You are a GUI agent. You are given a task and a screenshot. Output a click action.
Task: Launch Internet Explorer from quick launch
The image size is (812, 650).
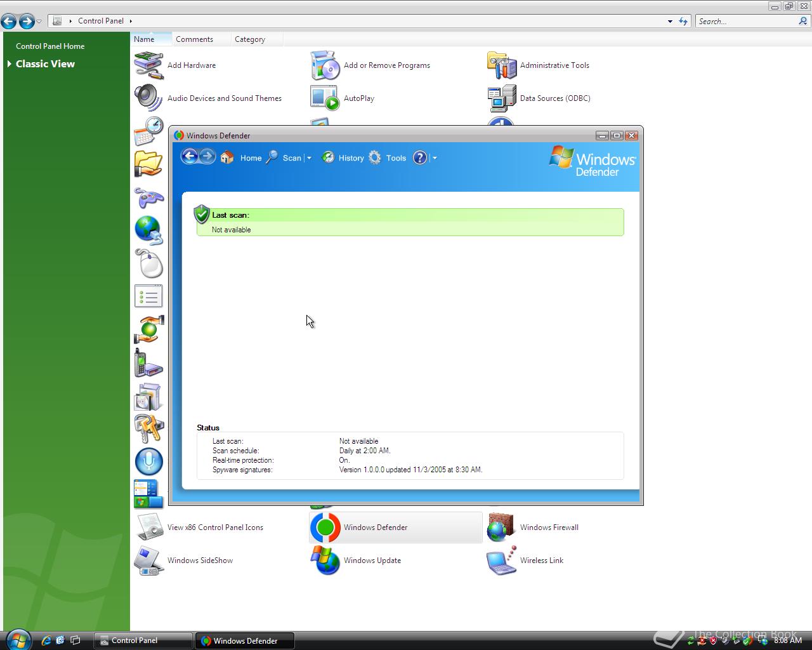pyautogui.click(x=46, y=640)
